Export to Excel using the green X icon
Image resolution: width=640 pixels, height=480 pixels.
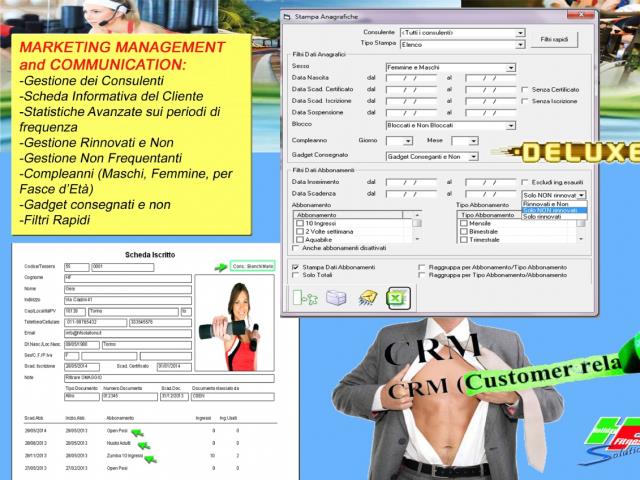click(x=398, y=298)
